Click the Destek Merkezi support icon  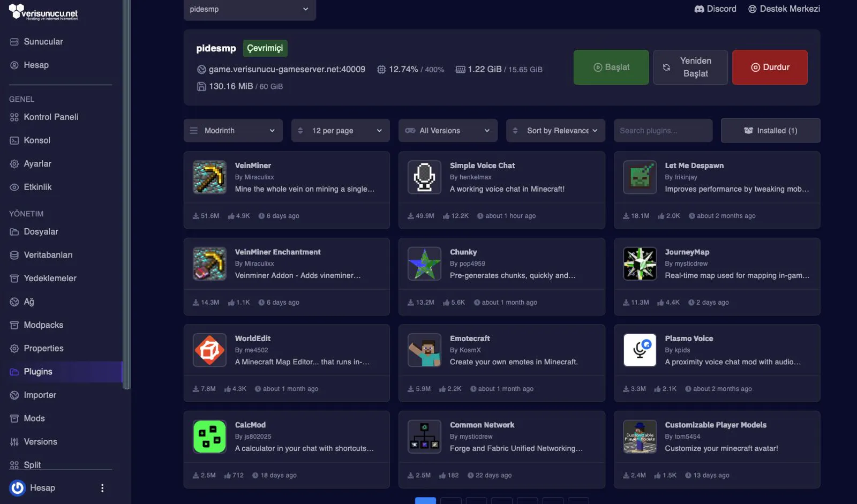point(753,9)
